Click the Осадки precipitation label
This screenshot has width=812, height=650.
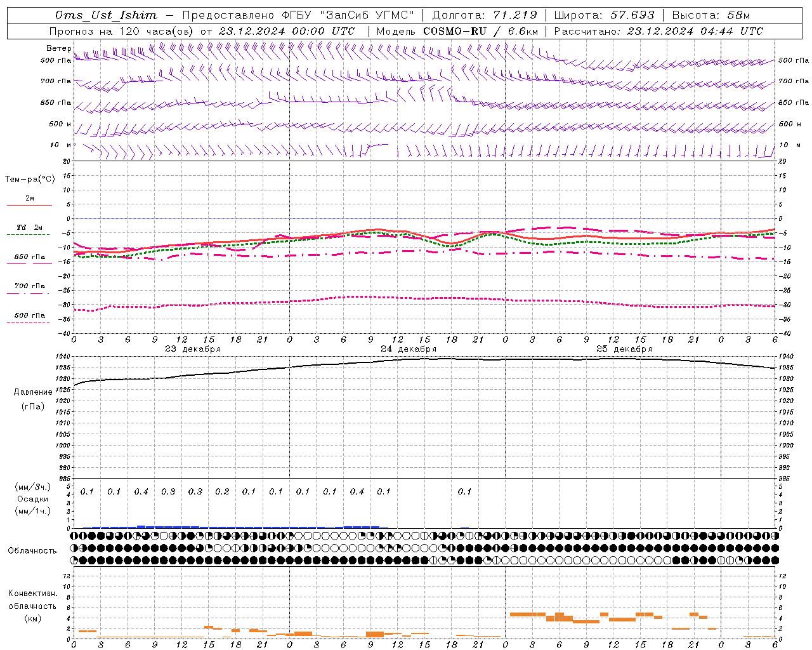[x=33, y=499]
